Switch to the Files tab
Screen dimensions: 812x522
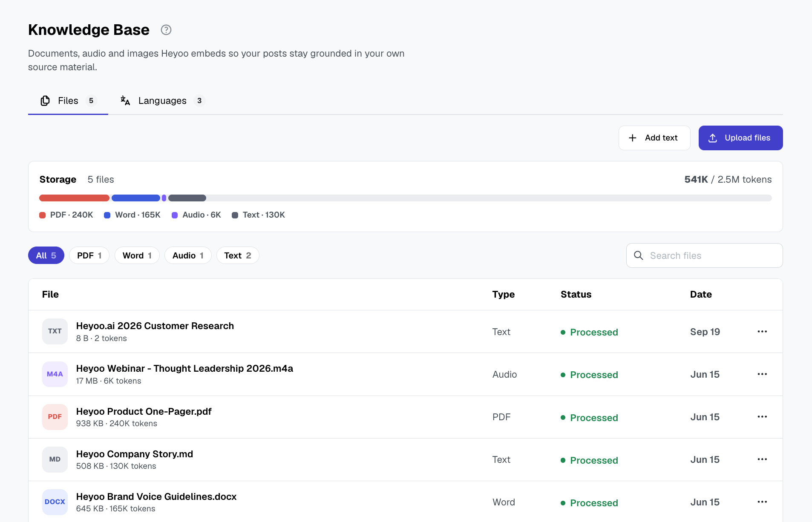click(68, 100)
